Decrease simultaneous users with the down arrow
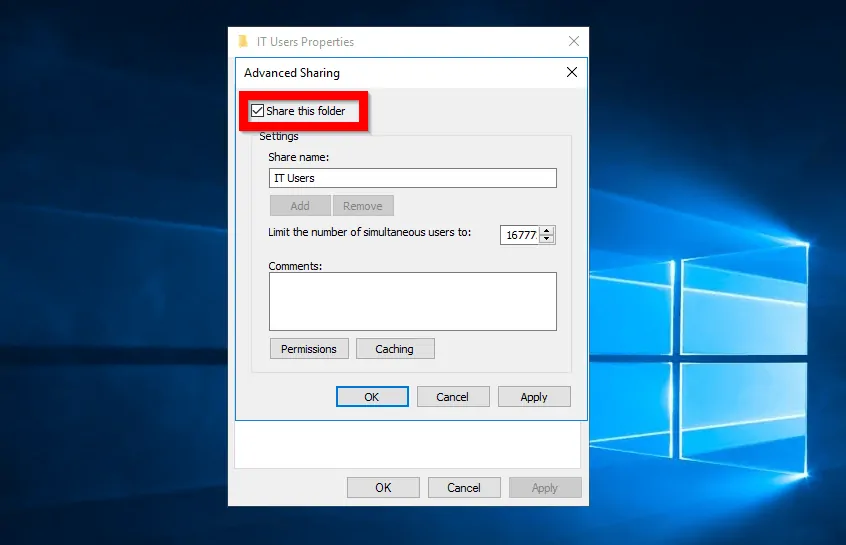This screenshot has height=545, width=846. click(x=547, y=239)
